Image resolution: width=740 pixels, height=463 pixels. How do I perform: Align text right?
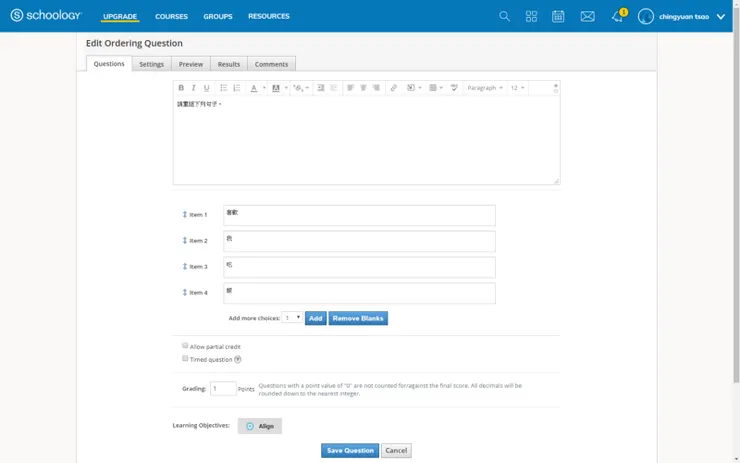tap(376, 88)
